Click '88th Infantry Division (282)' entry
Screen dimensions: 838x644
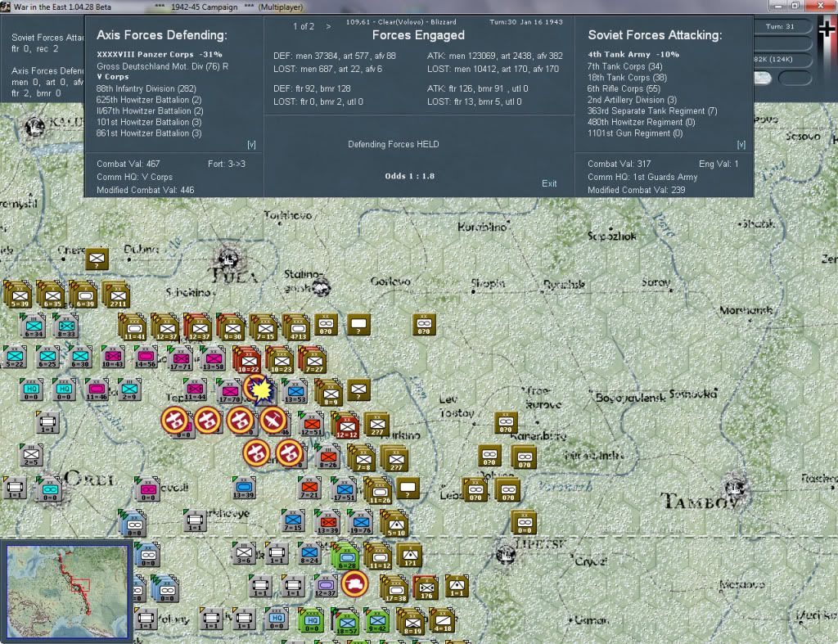146,88
